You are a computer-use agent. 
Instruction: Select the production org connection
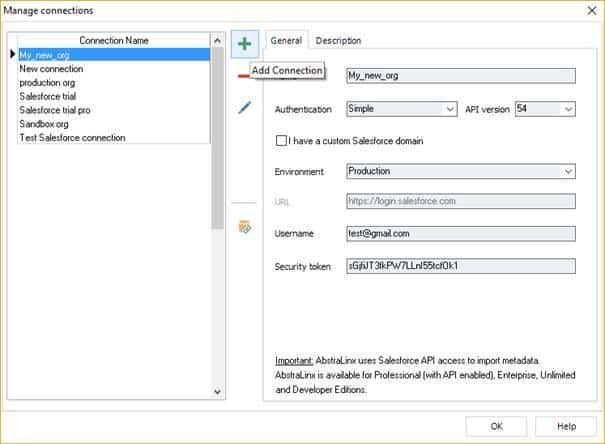pos(47,83)
